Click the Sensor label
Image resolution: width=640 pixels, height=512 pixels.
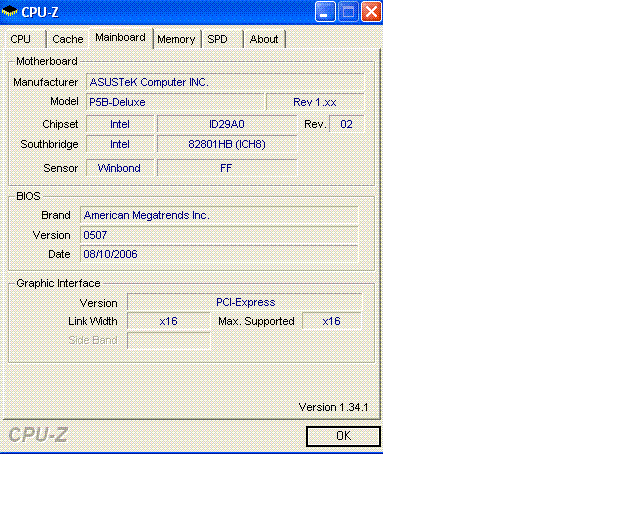point(60,168)
